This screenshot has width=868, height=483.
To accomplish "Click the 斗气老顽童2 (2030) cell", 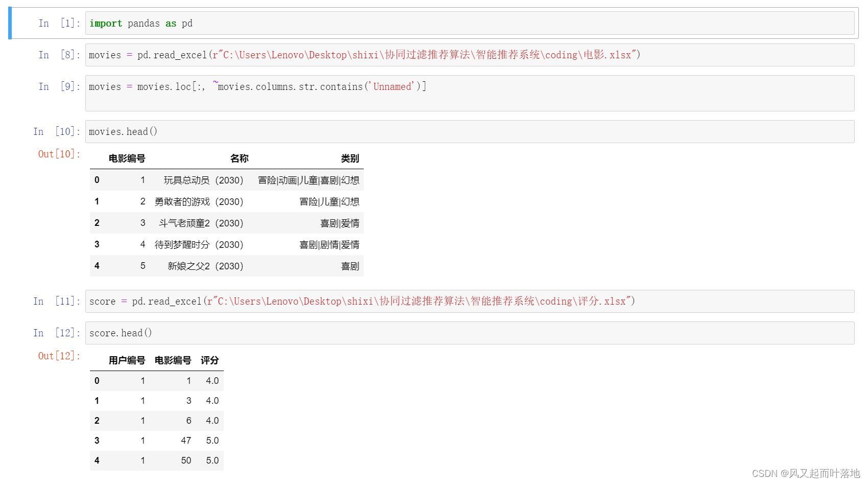I will (201, 223).
